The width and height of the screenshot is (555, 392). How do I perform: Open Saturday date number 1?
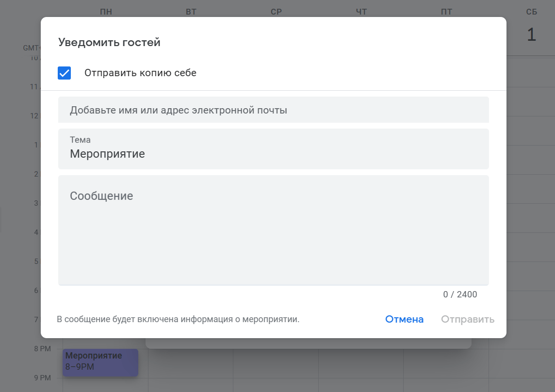click(531, 35)
